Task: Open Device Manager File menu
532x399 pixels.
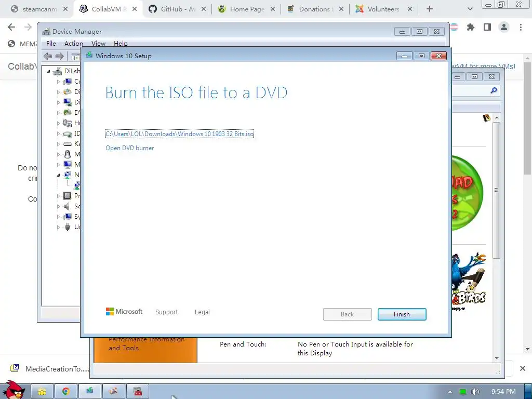Action: (x=51, y=44)
